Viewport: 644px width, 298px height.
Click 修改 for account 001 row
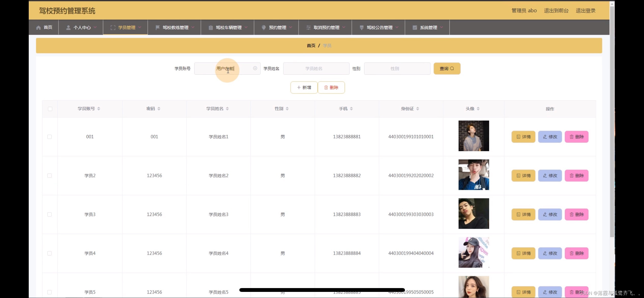click(550, 137)
